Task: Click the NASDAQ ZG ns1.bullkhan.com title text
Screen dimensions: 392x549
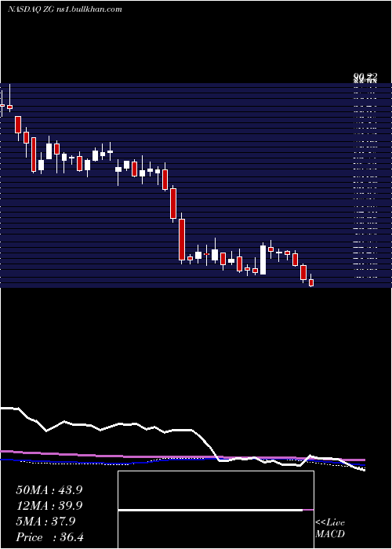Action: click(x=65, y=9)
